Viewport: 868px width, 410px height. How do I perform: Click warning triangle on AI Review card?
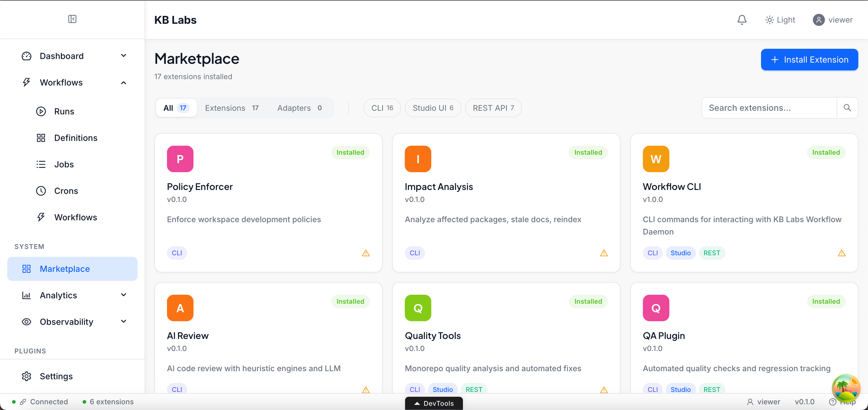(x=366, y=390)
